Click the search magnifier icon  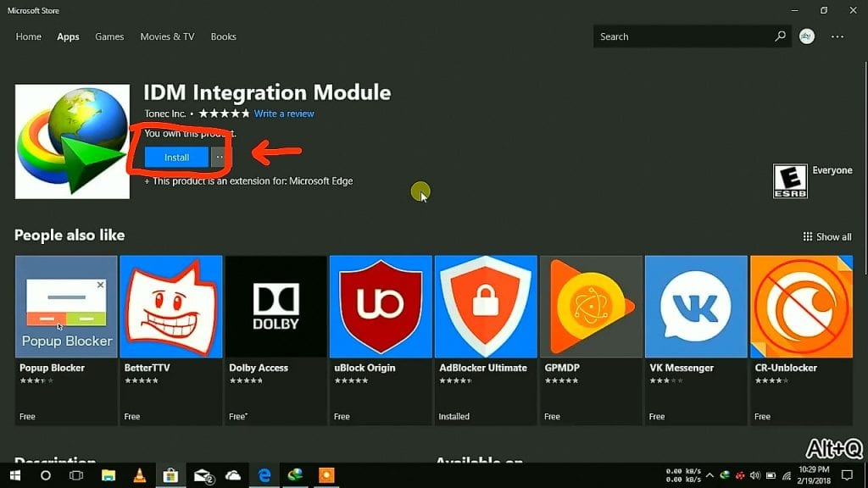point(780,36)
